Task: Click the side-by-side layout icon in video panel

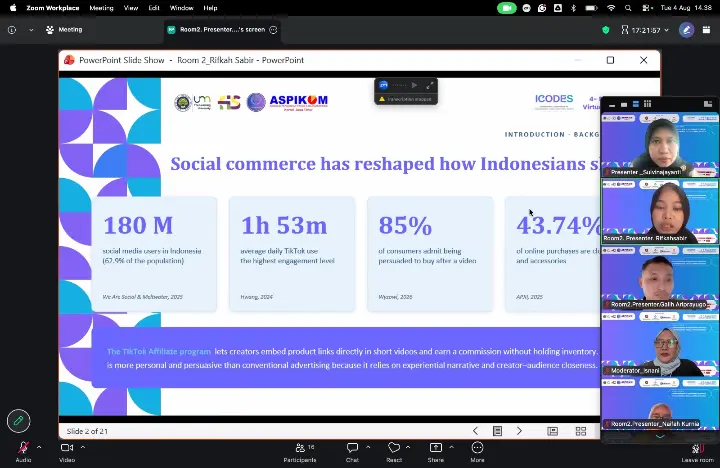Action: point(708,104)
